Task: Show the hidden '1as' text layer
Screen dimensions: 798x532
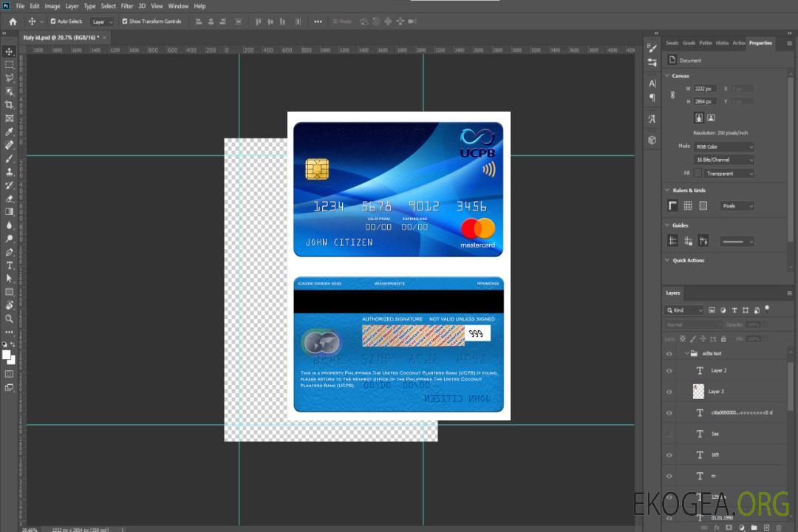Action: 669,434
